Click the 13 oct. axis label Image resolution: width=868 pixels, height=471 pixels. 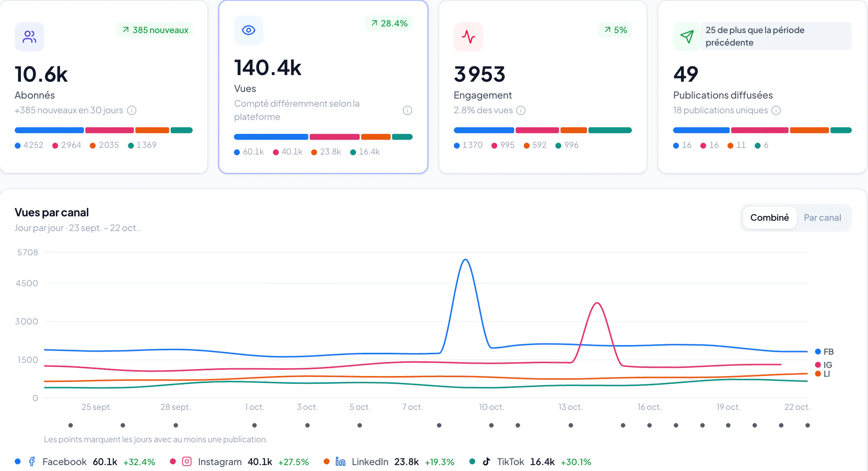point(570,407)
